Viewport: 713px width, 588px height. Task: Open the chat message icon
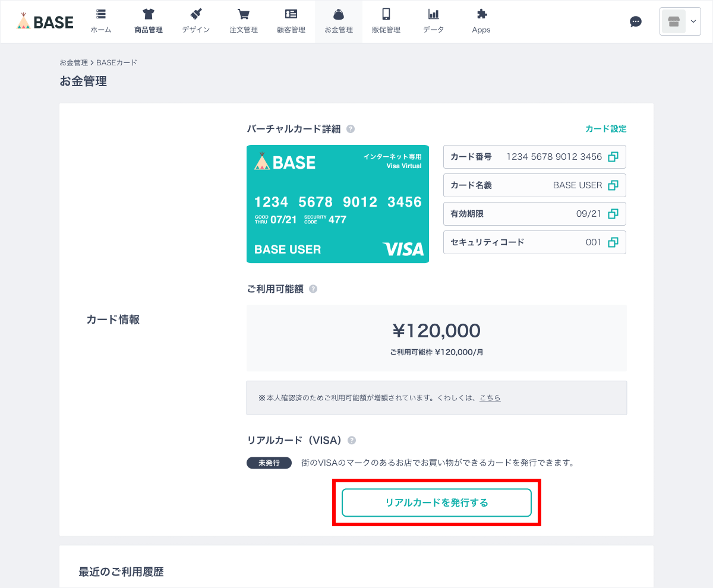636,22
